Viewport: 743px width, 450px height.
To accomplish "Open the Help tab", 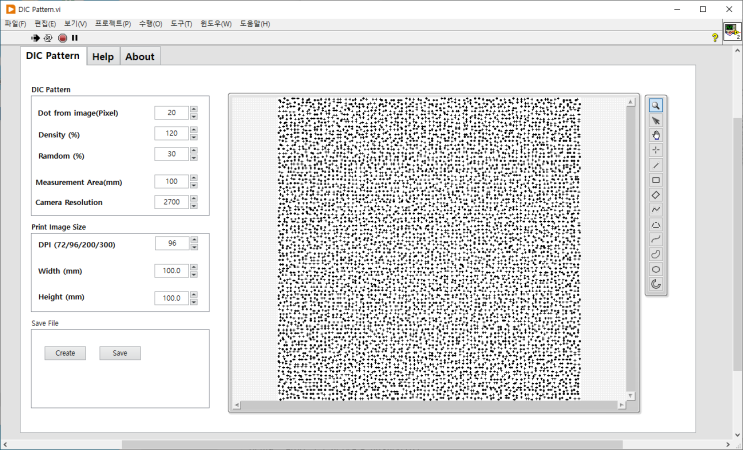I will tap(103, 56).
